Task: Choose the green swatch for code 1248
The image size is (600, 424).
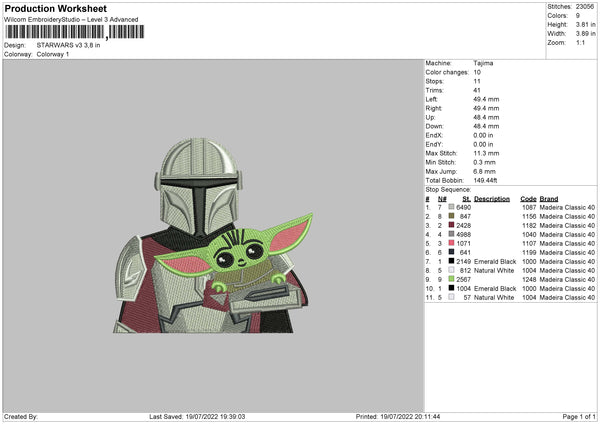Action: coord(451,279)
